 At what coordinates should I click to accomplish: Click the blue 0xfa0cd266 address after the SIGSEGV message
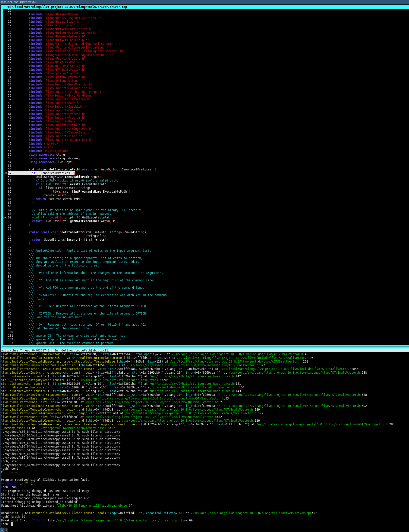10,483
